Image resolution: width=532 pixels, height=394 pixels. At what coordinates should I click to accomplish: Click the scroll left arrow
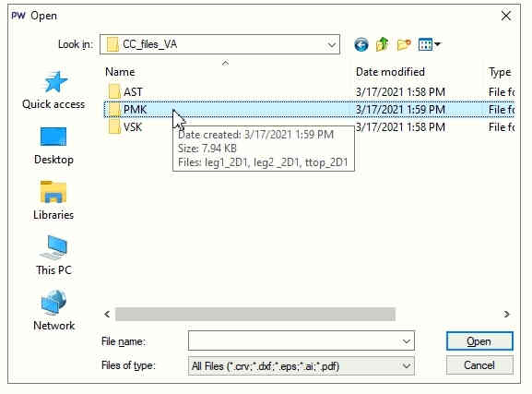(107, 314)
